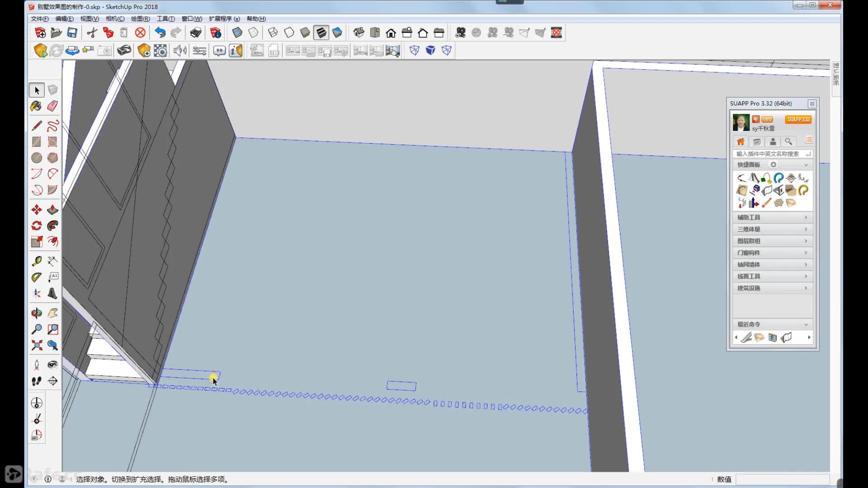Click the Print icon in toolbar
868x488 pixels.
coord(196,33)
